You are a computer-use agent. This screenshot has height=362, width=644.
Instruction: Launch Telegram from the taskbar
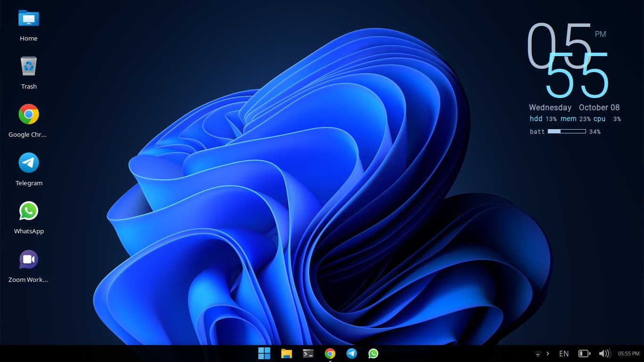(352, 354)
